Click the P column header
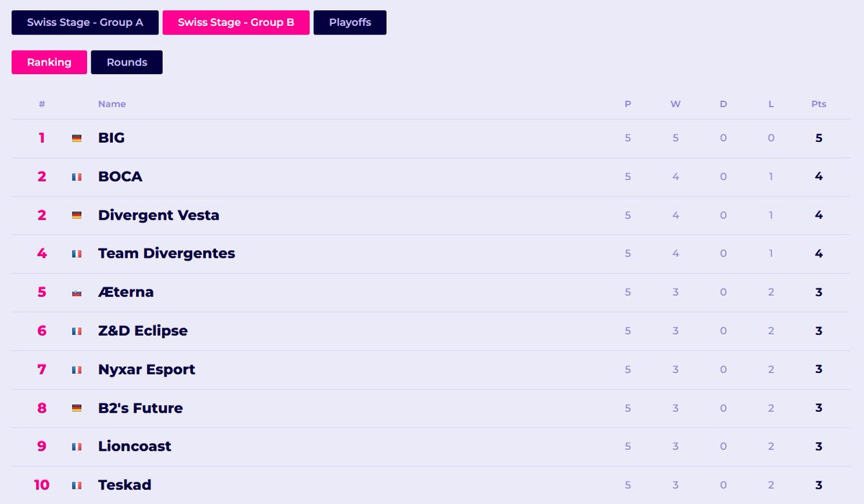 point(628,104)
